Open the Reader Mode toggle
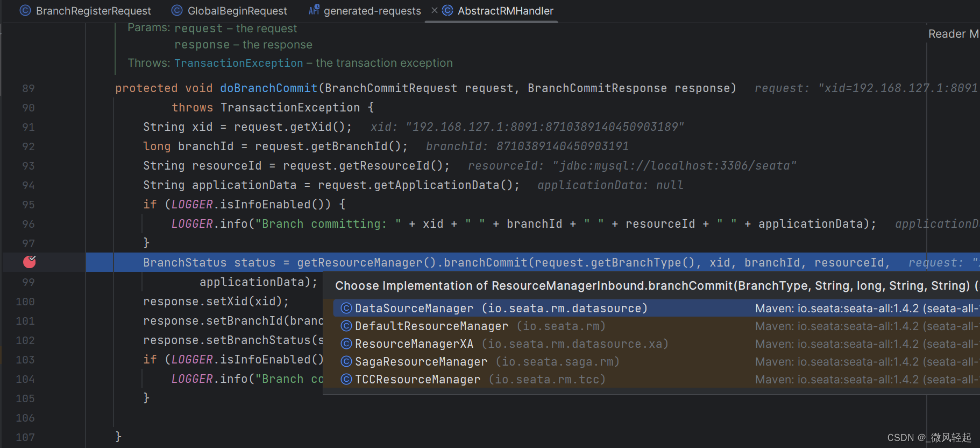This screenshot has width=980, height=448. [953, 34]
